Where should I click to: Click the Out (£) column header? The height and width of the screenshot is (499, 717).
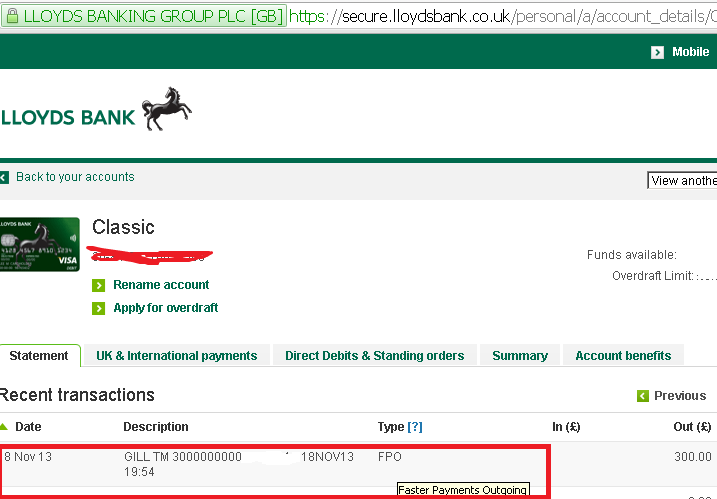click(692, 427)
